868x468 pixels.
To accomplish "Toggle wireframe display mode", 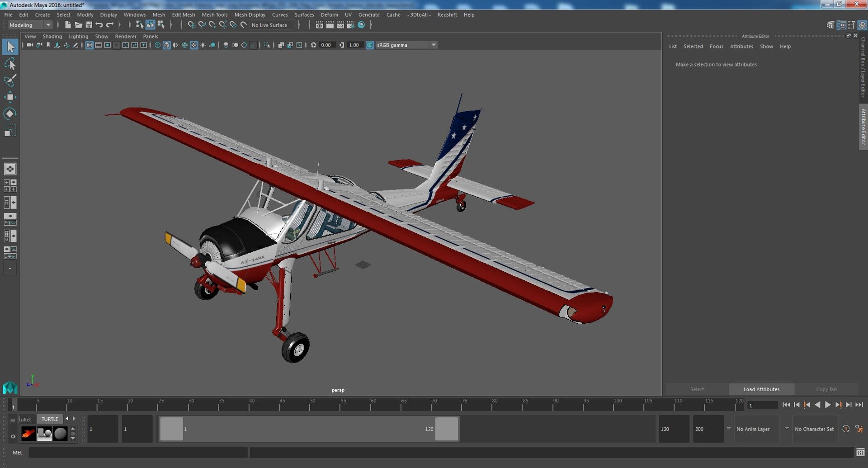I will 157,45.
